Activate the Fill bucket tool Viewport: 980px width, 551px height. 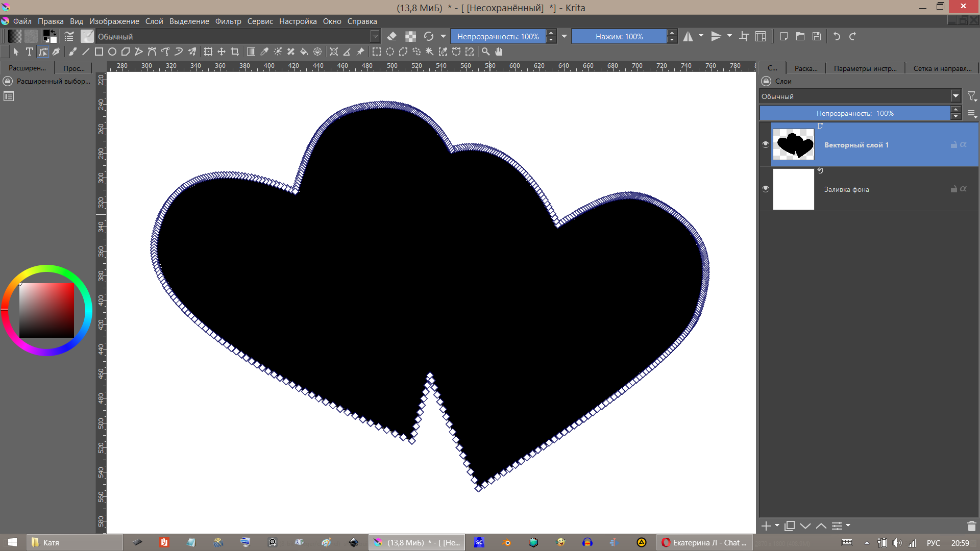304,52
